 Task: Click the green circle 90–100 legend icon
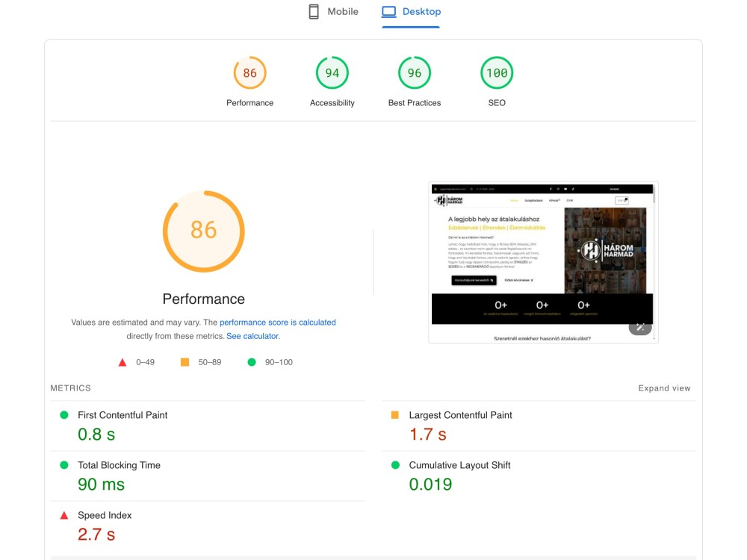[252, 362]
